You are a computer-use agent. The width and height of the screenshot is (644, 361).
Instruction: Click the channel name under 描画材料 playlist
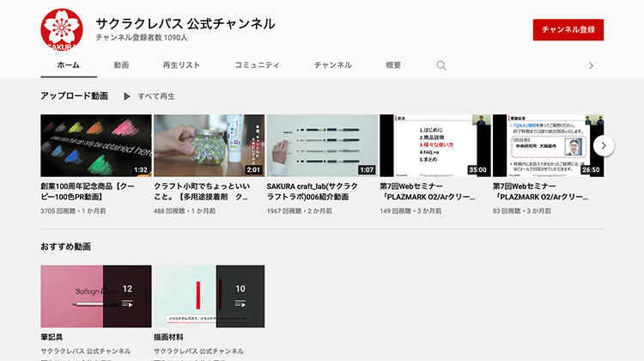199,352
